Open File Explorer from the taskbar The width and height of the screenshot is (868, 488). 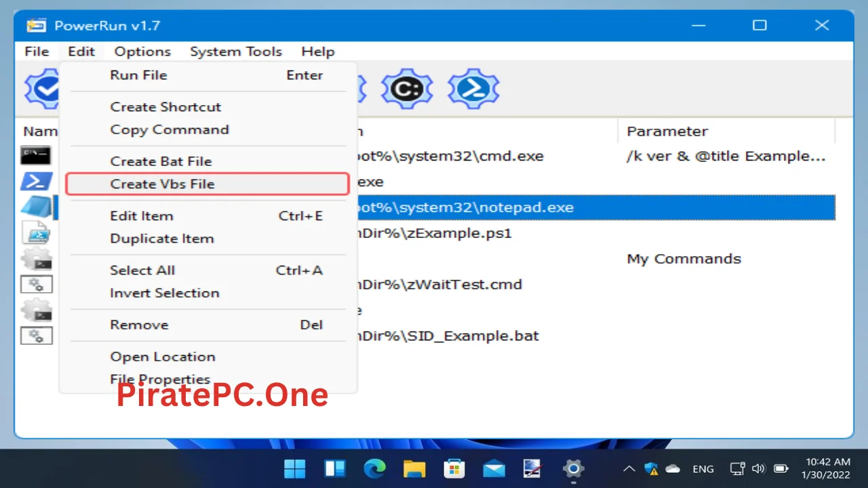(x=414, y=468)
